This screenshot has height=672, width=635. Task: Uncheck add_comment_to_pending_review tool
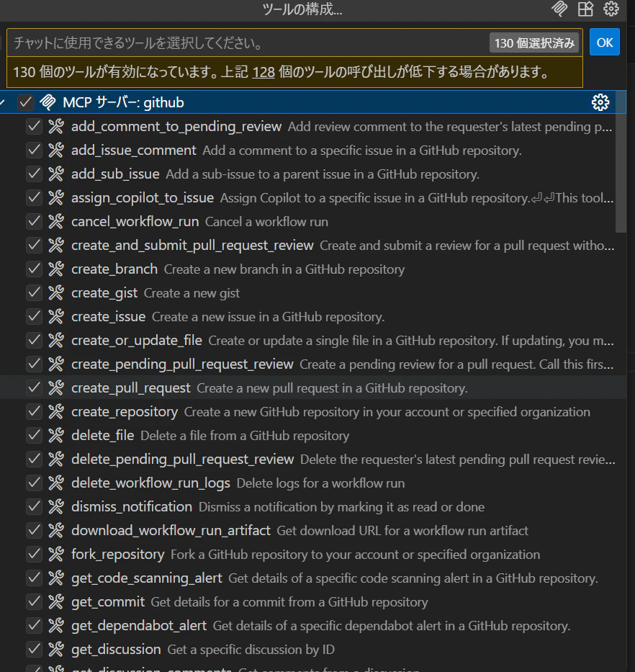pyautogui.click(x=34, y=127)
